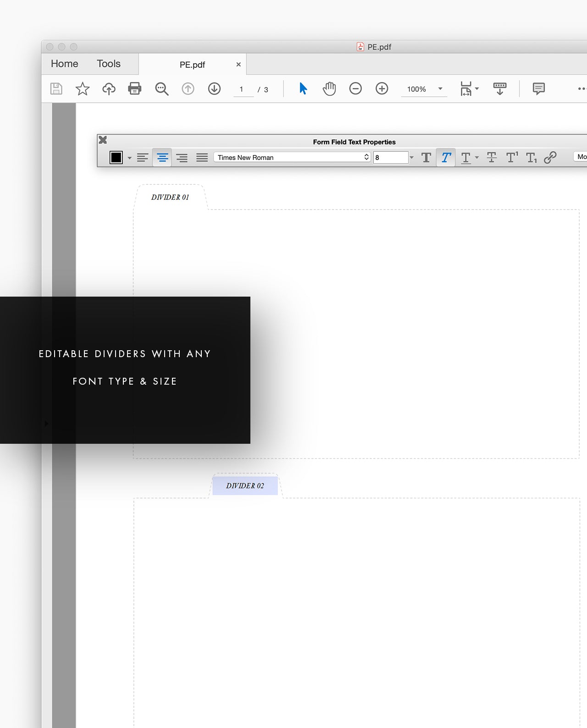587x728 pixels.
Task: Click the DIVIDER 02 text field
Action: (245, 486)
